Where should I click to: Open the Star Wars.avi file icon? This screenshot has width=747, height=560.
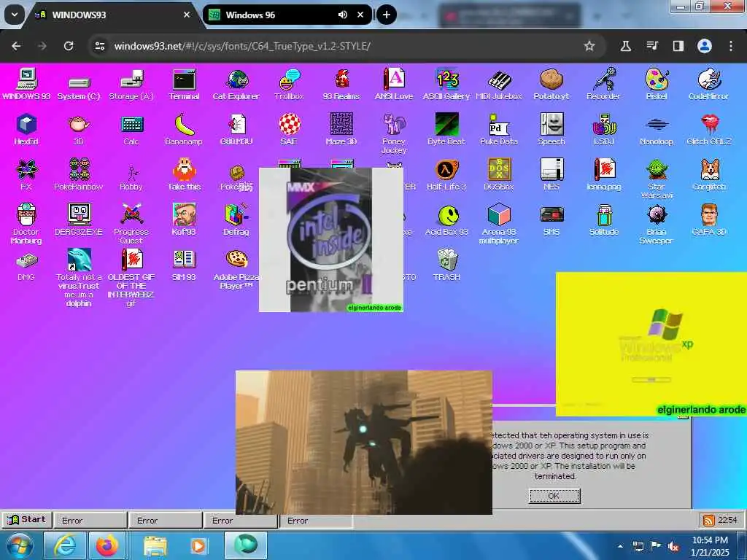[x=657, y=179]
